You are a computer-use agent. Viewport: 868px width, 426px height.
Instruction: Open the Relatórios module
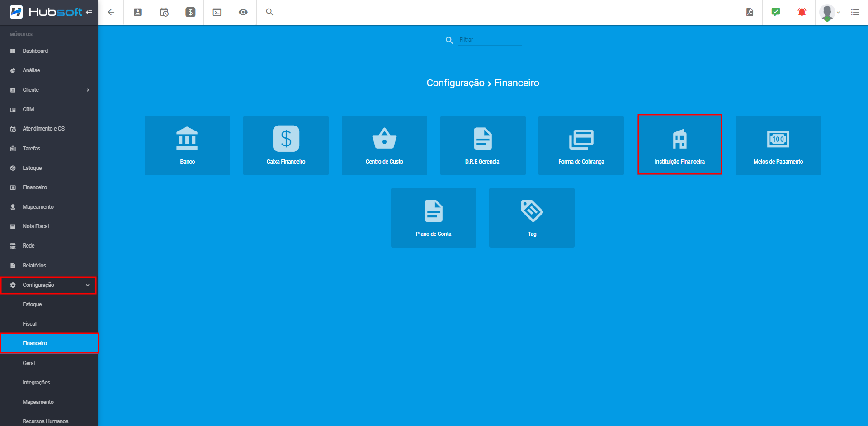[49, 266]
